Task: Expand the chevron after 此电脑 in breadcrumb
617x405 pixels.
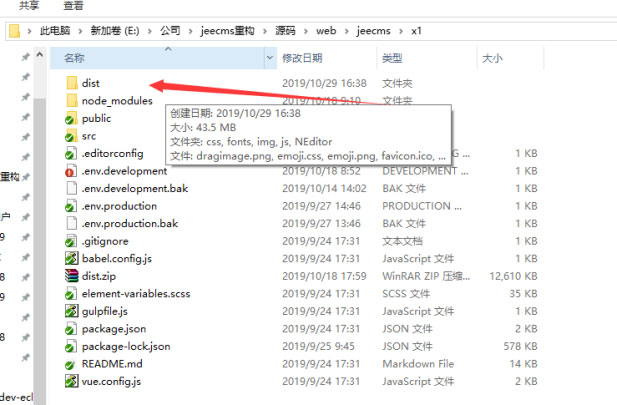Action: pos(78,31)
